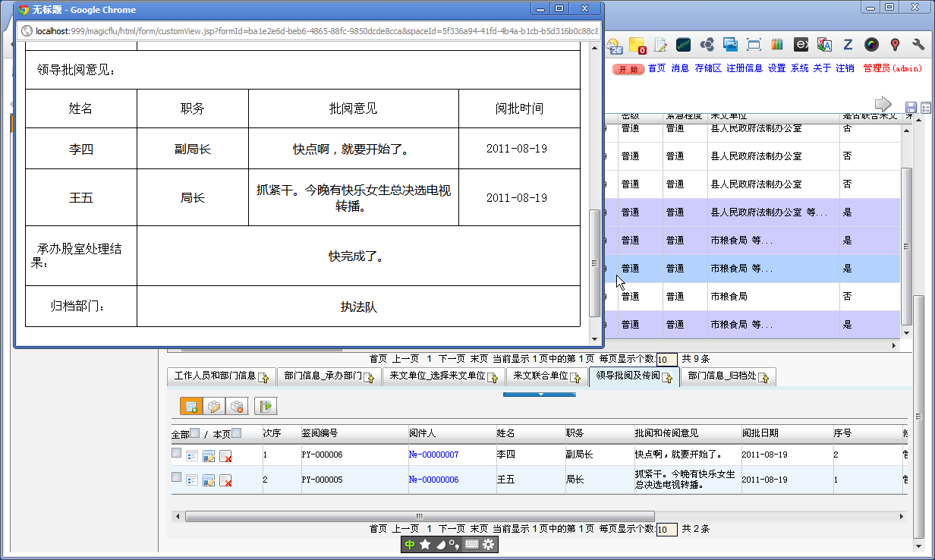Click the edit-records pencil toolbar button

pos(214,406)
